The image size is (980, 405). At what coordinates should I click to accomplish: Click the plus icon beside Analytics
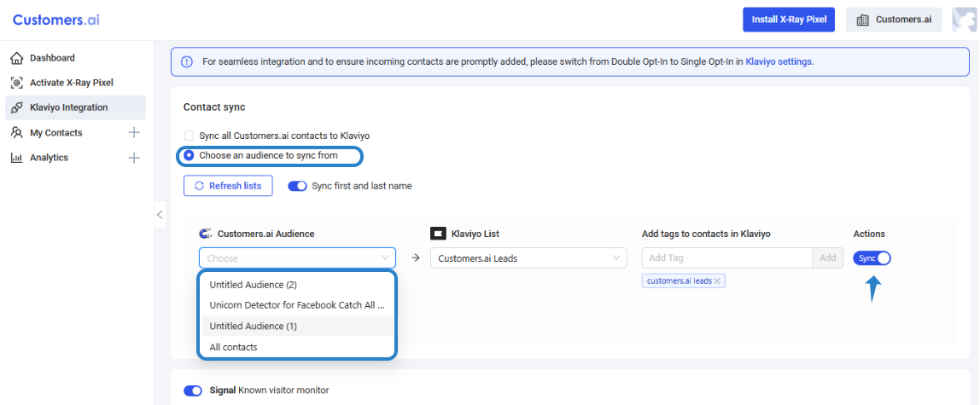pos(133,158)
